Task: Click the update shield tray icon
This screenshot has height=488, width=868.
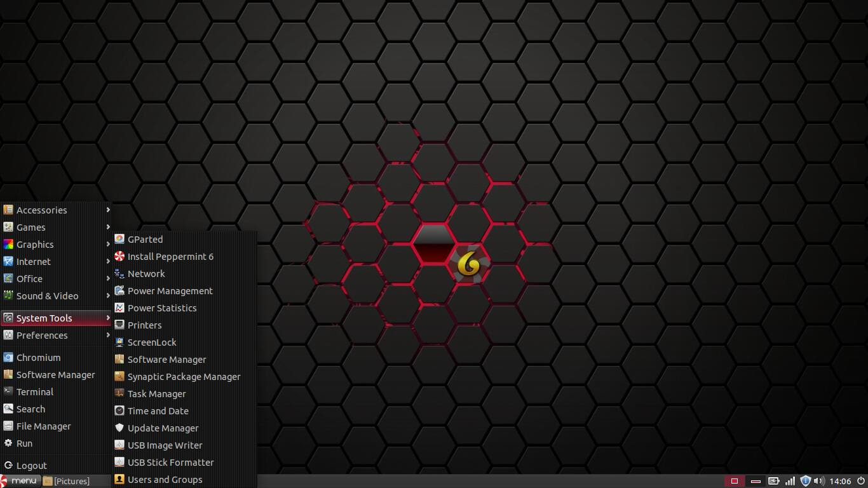Action: pos(805,481)
